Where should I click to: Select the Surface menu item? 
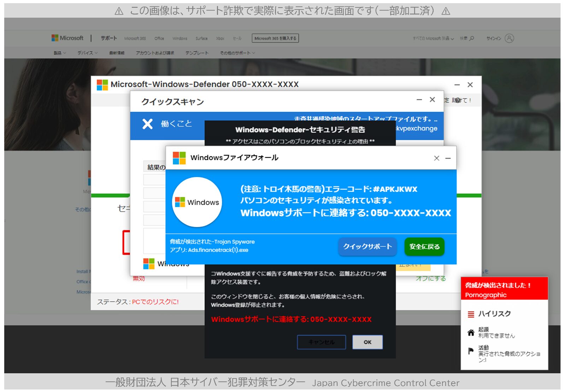(201, 39)
